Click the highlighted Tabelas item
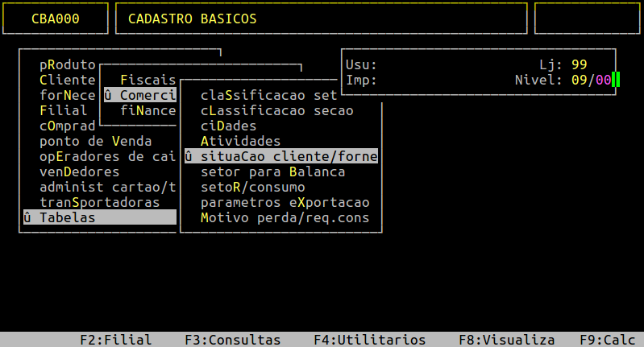Viewport: 644px width, 347px height. click(x=100, y=217)
